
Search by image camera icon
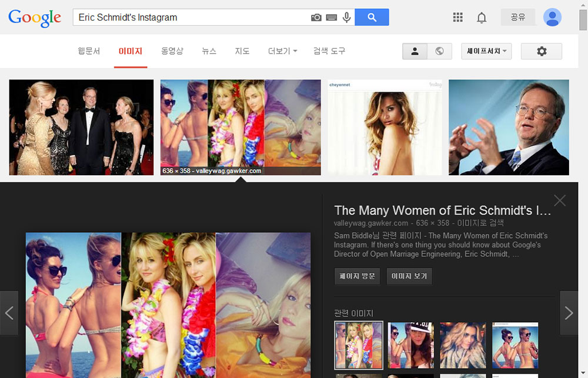tap(316, 18)
